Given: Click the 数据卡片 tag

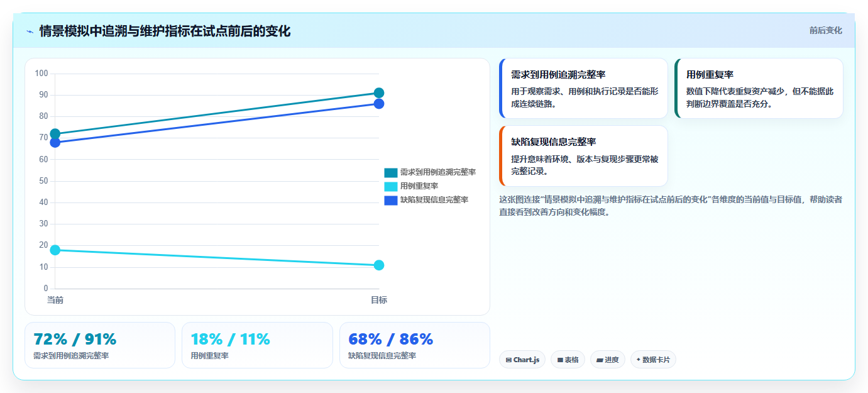Looking at the screenshot, I should (x=653, y=360).
